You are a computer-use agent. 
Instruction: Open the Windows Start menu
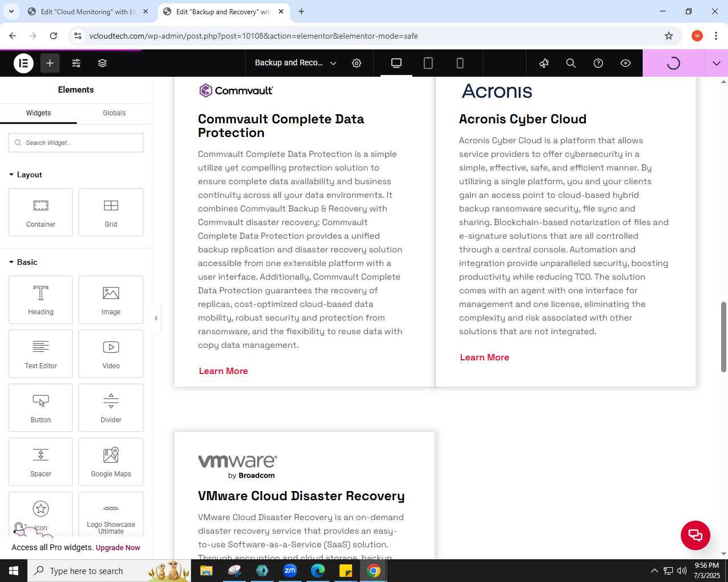coord(14,571)
